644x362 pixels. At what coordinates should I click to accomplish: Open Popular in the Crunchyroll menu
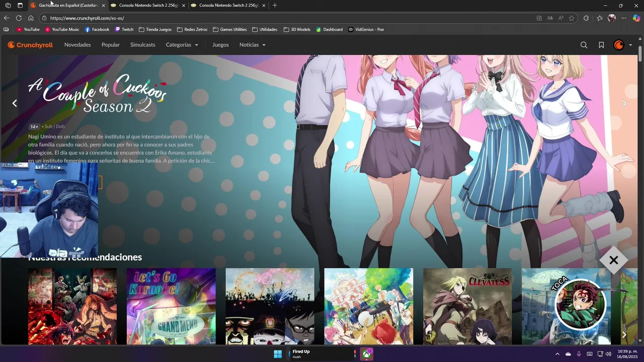point(111,45)
